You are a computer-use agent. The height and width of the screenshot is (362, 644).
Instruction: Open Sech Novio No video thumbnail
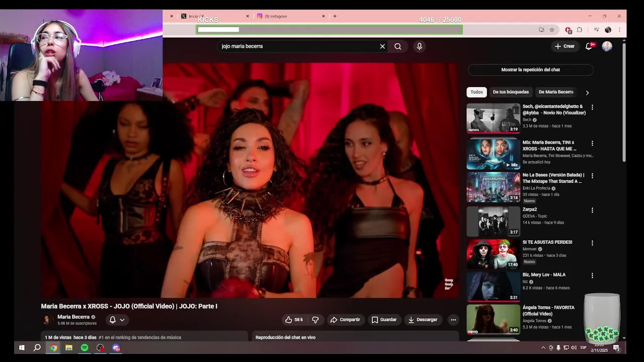tap(493, 118)
